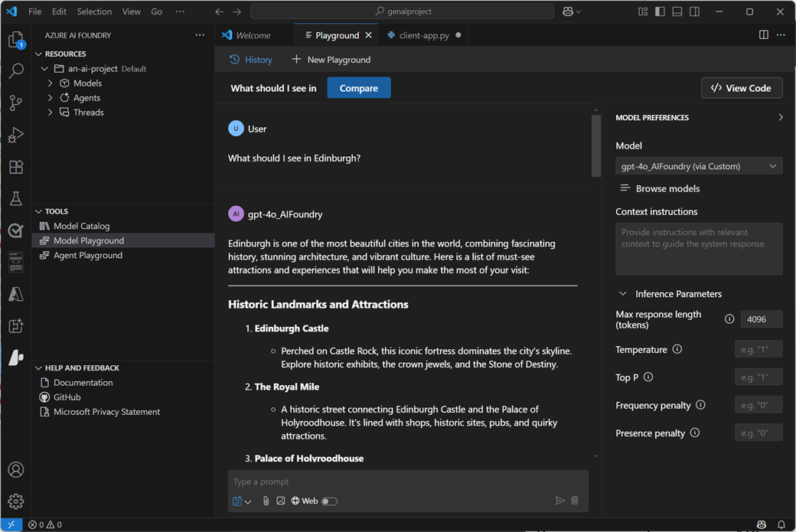Attach an image to the prompt
The image size is (796, 532).
[x=280, y=500]
